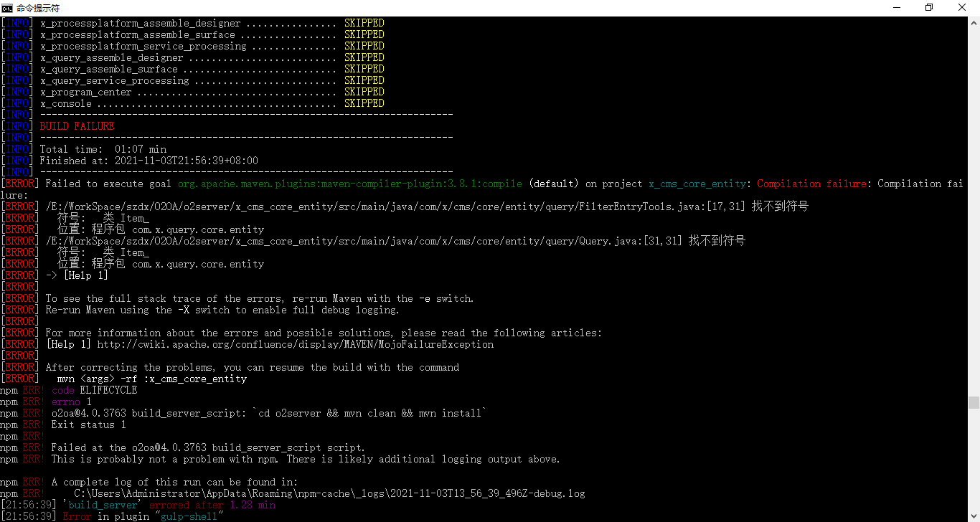Image resolution: width=980 pixels, height=522 pixels.
Task: Click the window title 命令提示符
Action: (x=38, y=8)
